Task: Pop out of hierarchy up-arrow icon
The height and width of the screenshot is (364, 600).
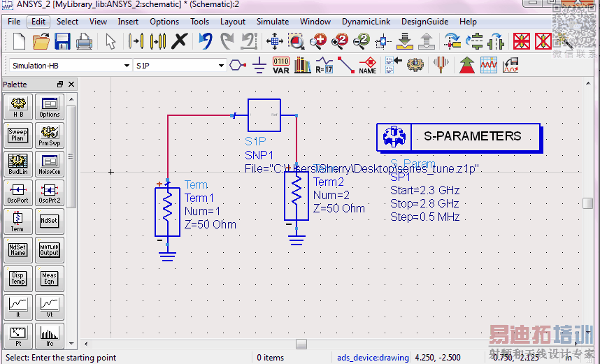Action: 427,41
